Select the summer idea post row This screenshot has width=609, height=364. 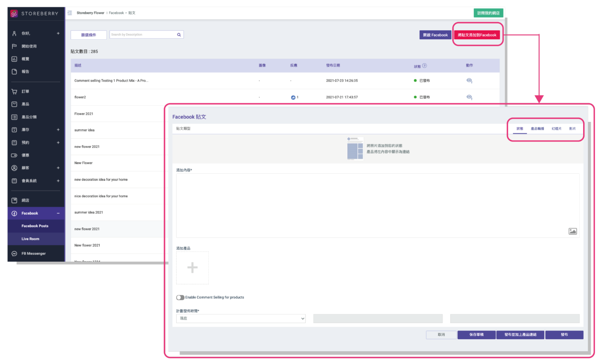(x=119, y=130)
